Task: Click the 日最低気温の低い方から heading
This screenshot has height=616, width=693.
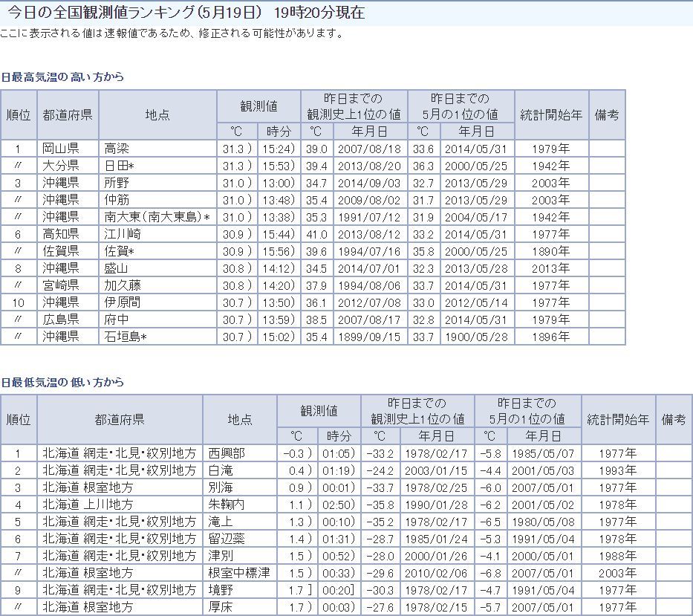Action: click(x=62, y=382)
